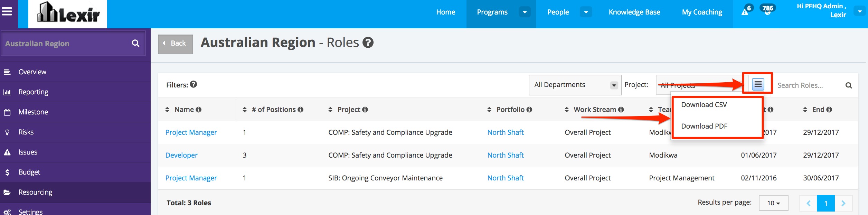The width and height of the screenshot is (868, 215).
Task: Click the help icon next to the Roles title
Action: tap(368, 43)
